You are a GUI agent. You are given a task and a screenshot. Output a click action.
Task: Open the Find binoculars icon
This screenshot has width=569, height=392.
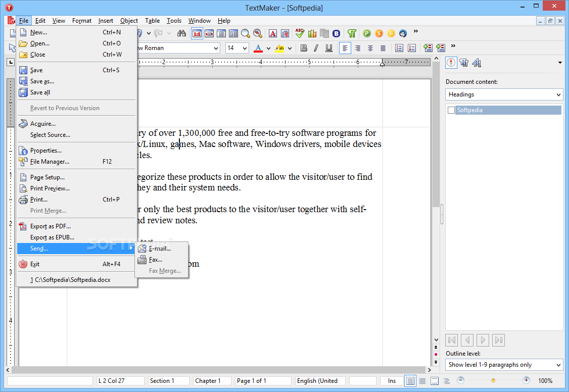[181, 33]
